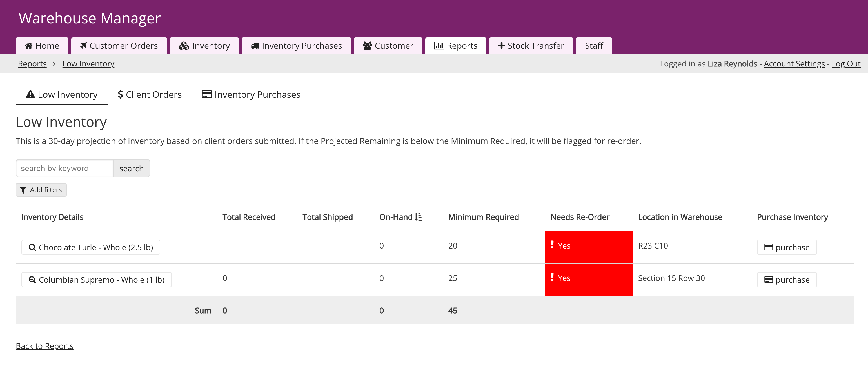Image resolution: width=868 pixels, height=368 pixels.
Task: Click the Reports bar chart icon
Action: [439, 46]
